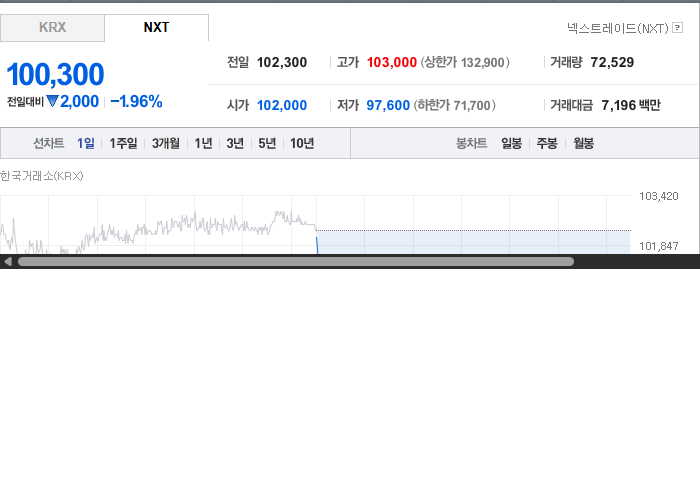Click the 하한가 71,700 text

[x=454, y=105]
